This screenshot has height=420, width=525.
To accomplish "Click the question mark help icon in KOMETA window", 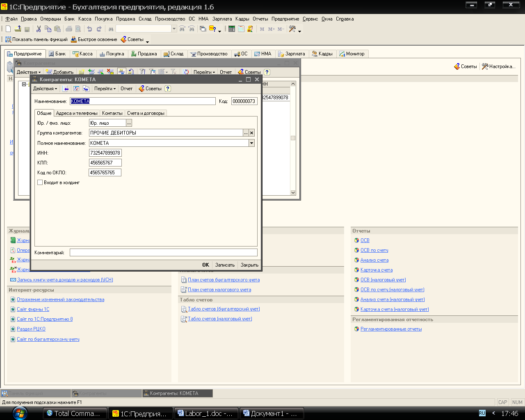I will 168,89.
